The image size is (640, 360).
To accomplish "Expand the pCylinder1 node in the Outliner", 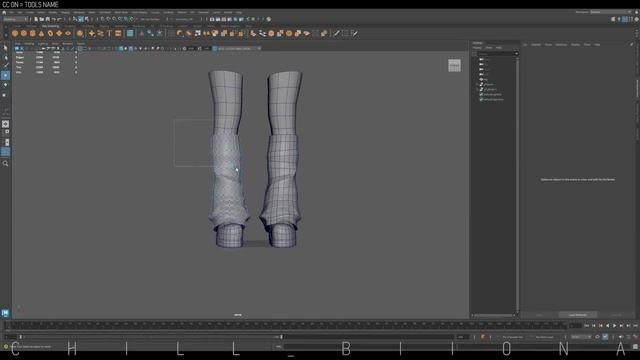I will click(x=477, y=89).
